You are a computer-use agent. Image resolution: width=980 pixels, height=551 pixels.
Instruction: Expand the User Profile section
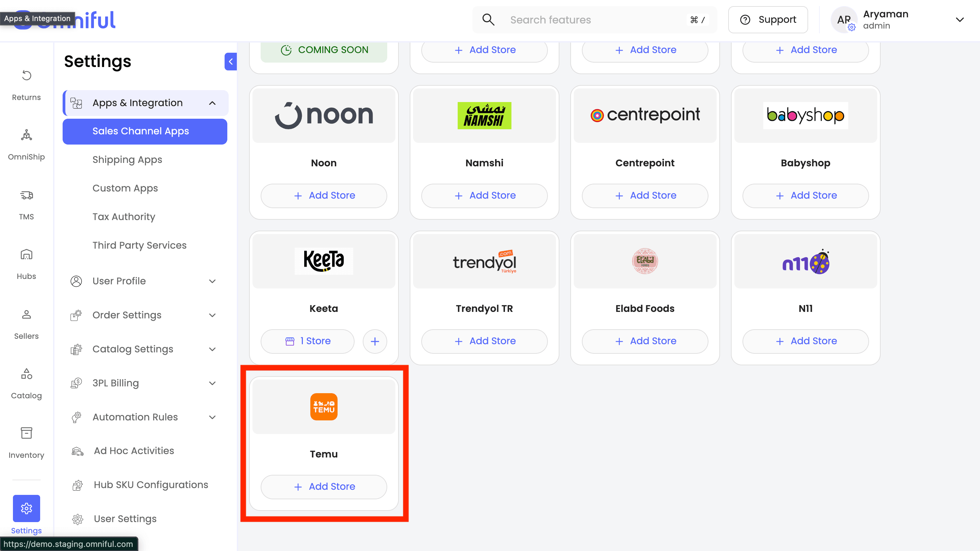212,281
